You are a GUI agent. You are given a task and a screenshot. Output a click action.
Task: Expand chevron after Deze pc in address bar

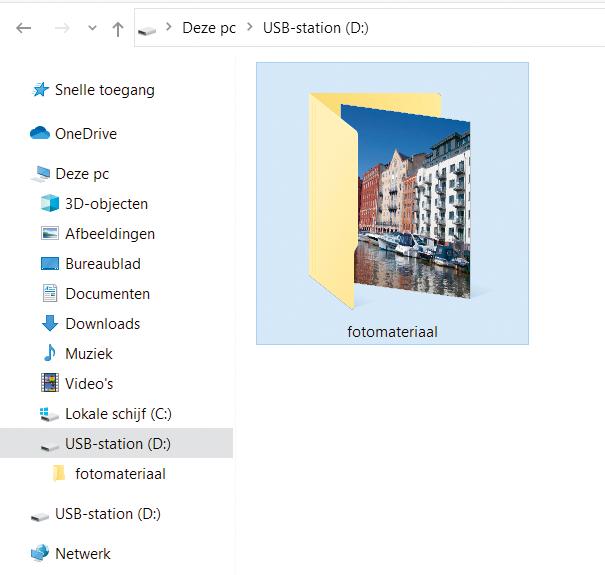pyautogui.click(x=250, y=27)
